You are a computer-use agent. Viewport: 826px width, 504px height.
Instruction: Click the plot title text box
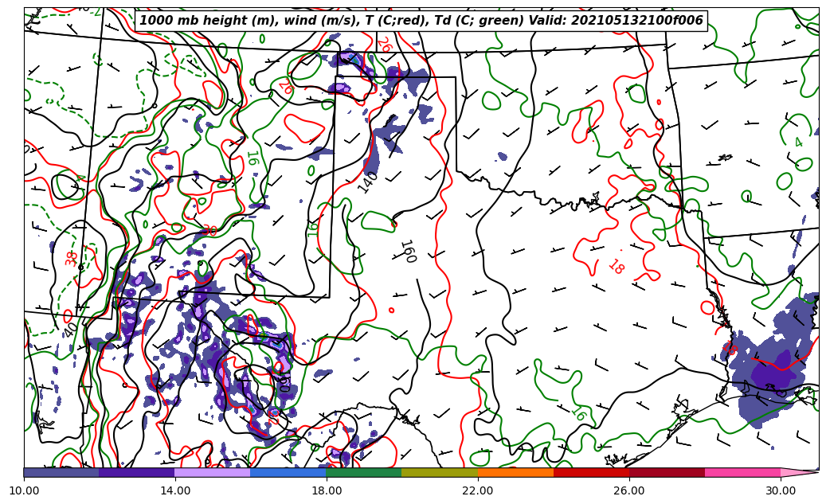421,21
